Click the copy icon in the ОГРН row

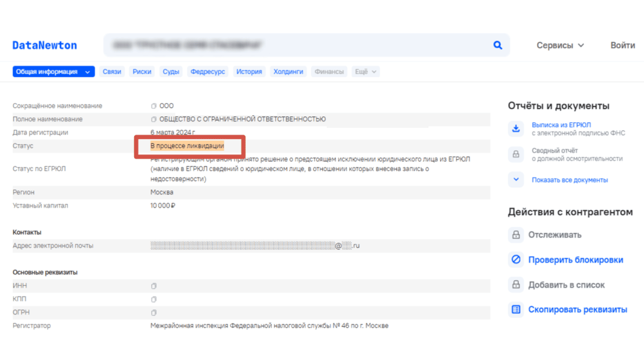pyautogui.click(x=154, y=313)
